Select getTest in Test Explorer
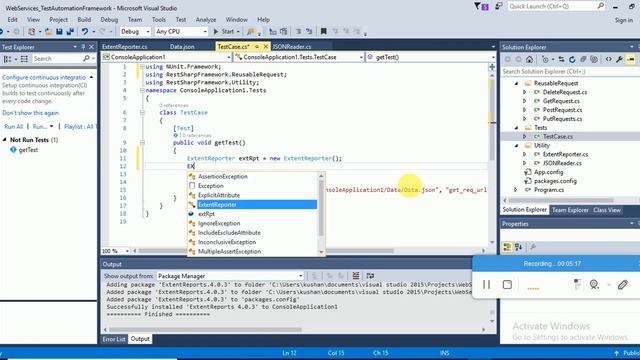Image resolution: width=640 pixels, height=360 pixels. pyautogui.click(x=28, y=150)
